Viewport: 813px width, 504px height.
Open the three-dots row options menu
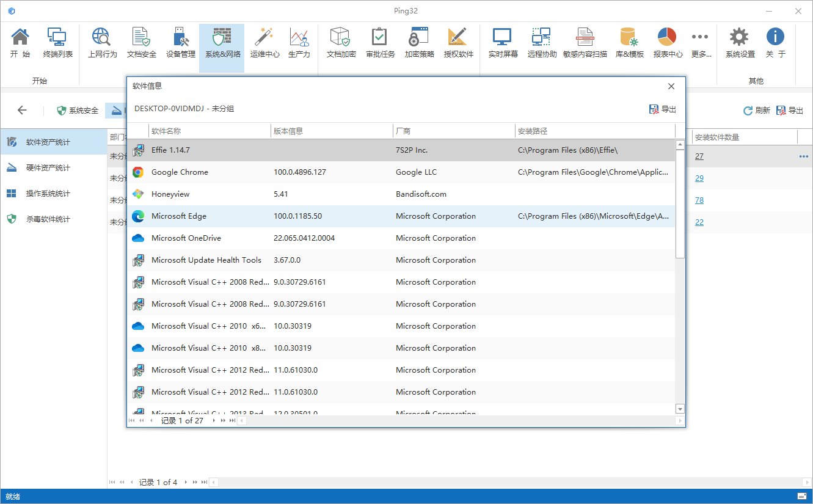[x=803, y=156]
